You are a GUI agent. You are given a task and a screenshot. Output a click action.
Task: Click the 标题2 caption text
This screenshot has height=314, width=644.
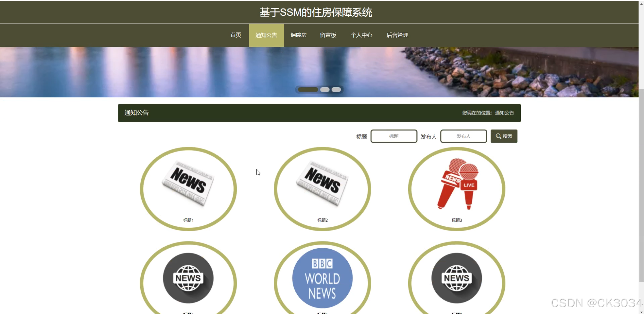pyautogui.click(x=322, y=220)
